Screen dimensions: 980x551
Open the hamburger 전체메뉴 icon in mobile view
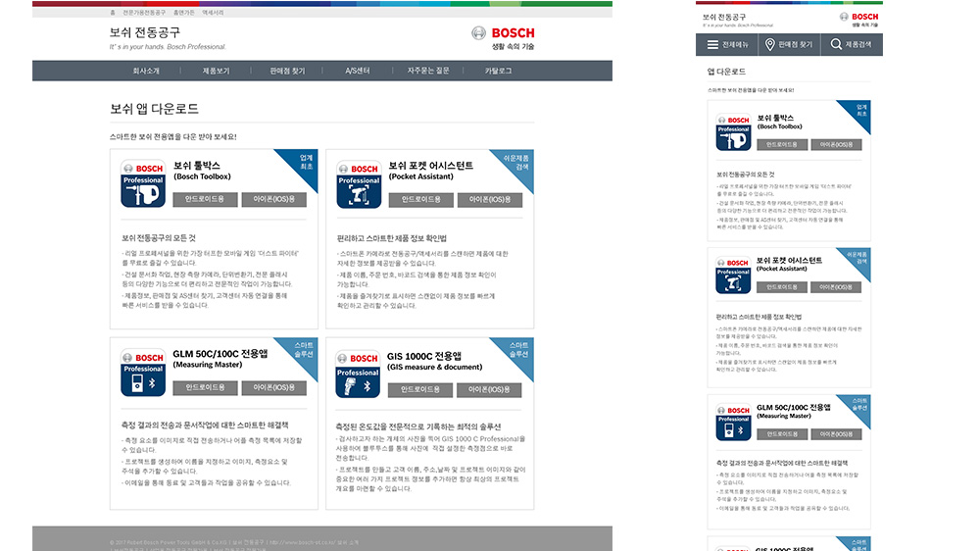712,44
